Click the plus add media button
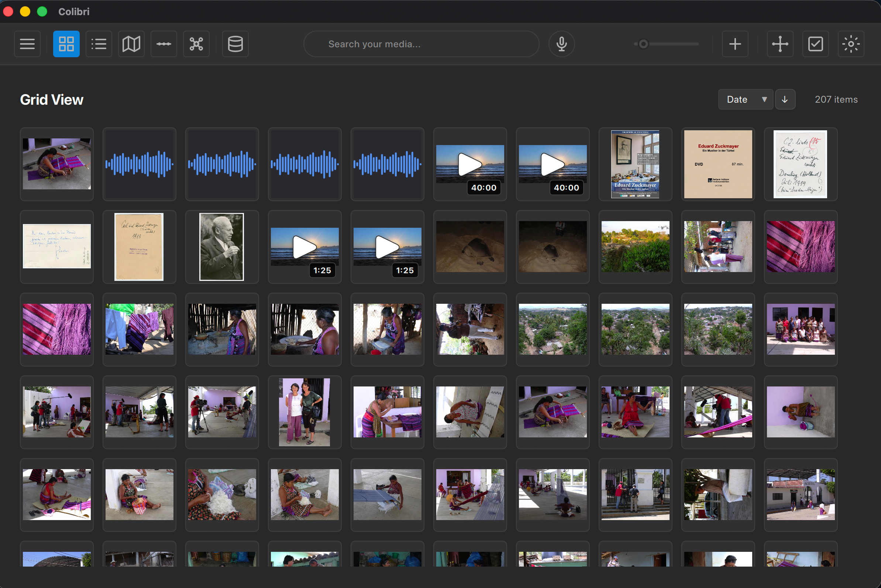881x588 pixels. tap(735, 44)
